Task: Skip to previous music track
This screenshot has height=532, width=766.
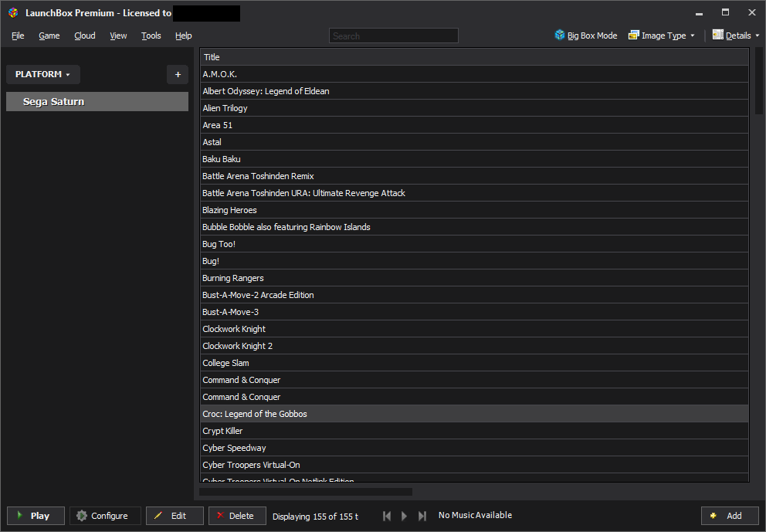Action: coord(386,516)
